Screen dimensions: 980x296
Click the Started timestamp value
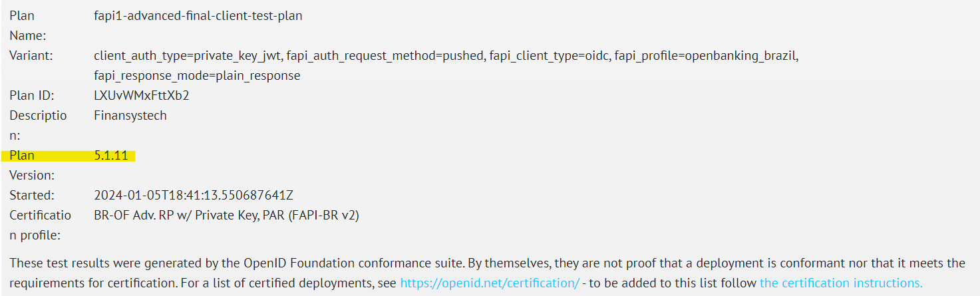pos(194,196)
